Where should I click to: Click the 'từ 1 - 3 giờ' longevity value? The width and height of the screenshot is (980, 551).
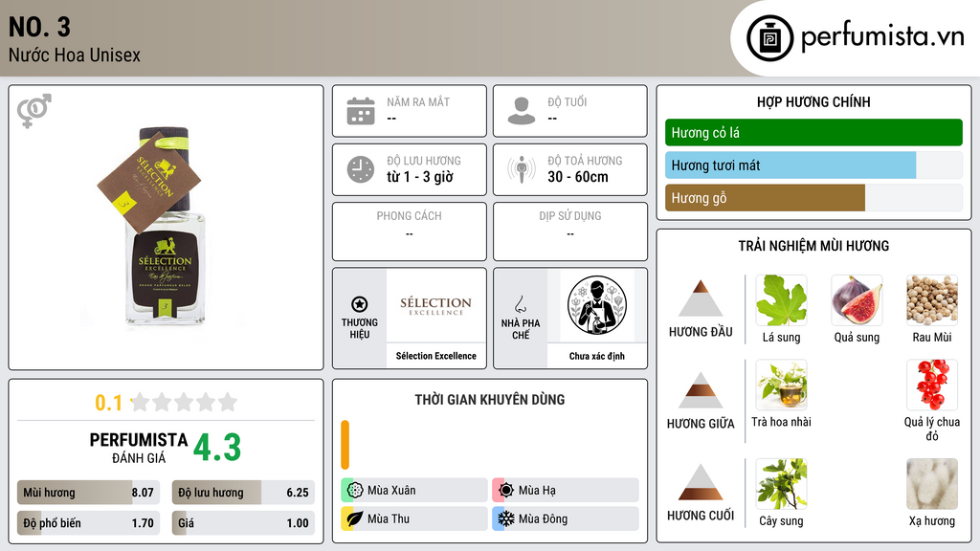pos(419,177)
